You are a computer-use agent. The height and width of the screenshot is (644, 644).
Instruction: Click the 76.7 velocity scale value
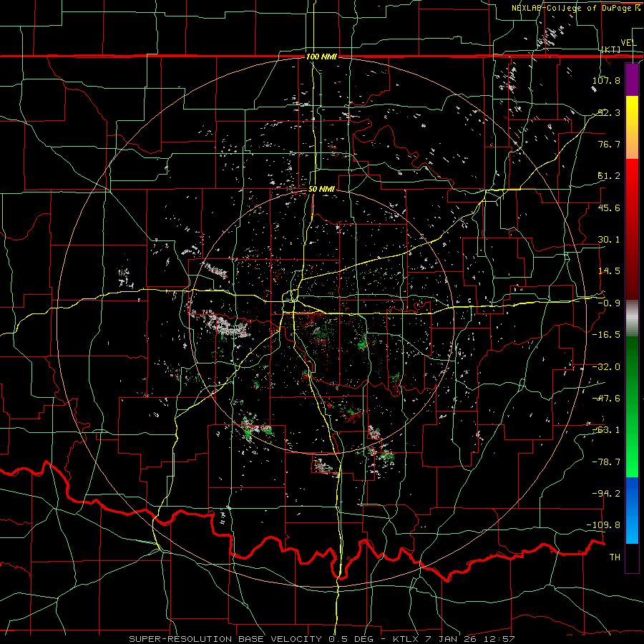click(x=609, y=144)
